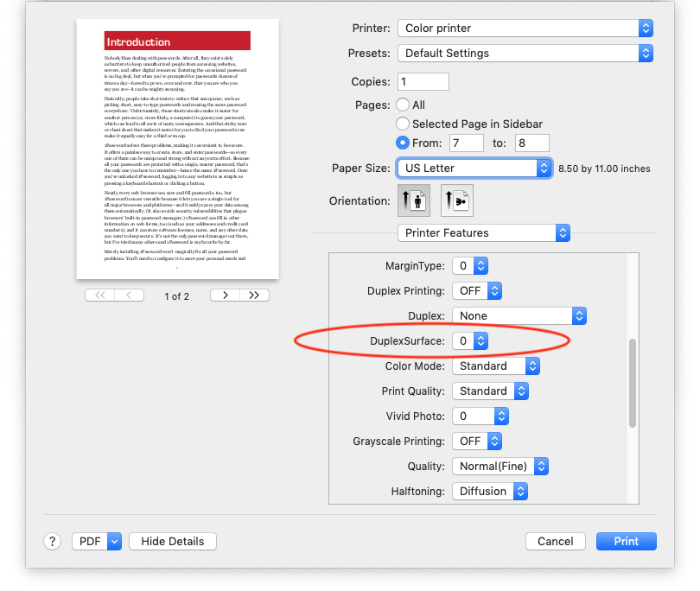
Task: Click the Print button
Action: pos(626,541)
